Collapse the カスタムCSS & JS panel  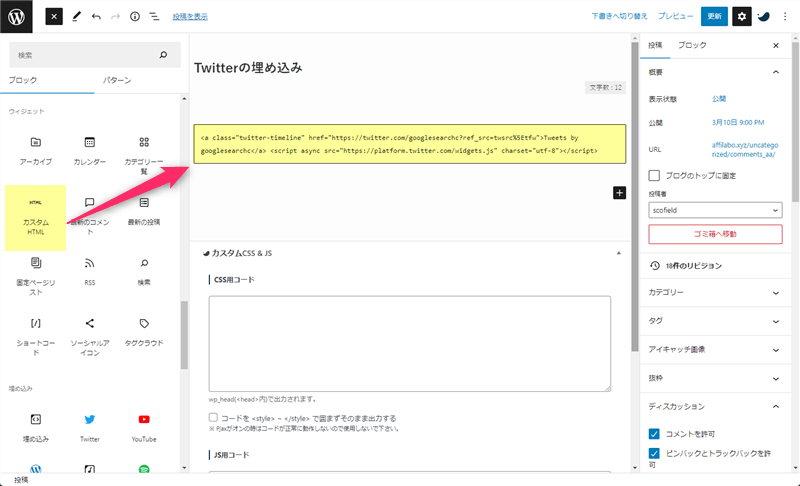click(x=618, y=253)
